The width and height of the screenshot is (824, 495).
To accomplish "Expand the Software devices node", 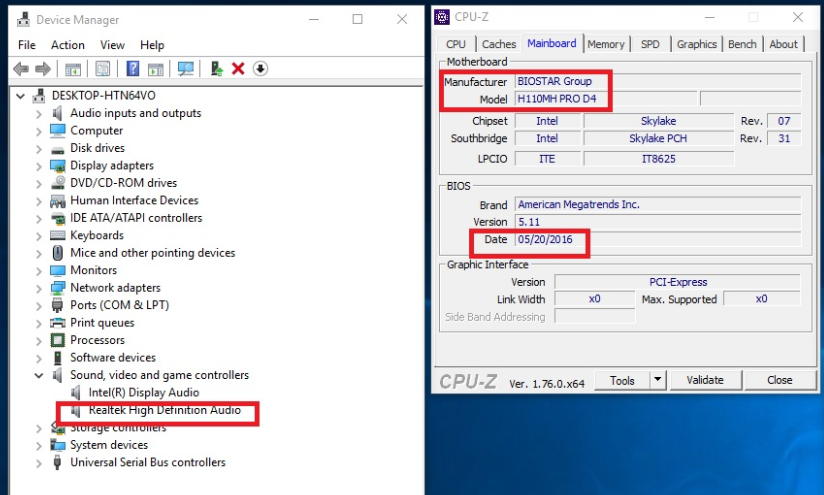I will pyautogui.click(x=38, y=358).
